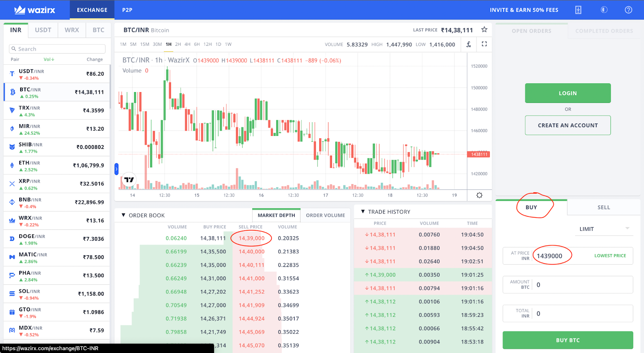Click the XRP coin icon
Viewport: 644px width, 353px height.
tap(12, 184)
